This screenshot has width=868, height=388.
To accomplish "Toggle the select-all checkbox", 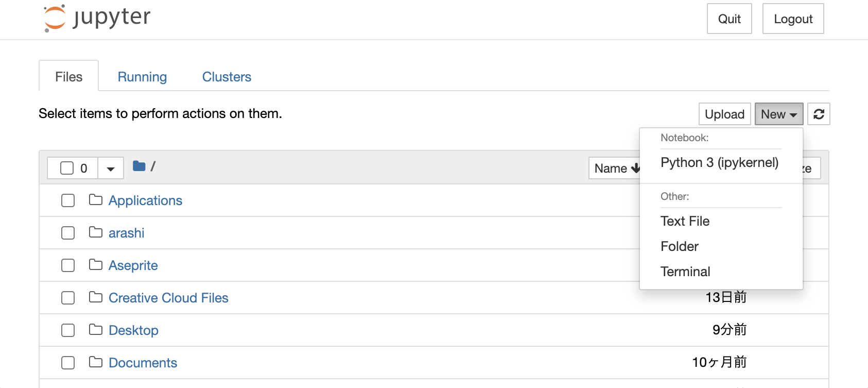I will 67,167.
